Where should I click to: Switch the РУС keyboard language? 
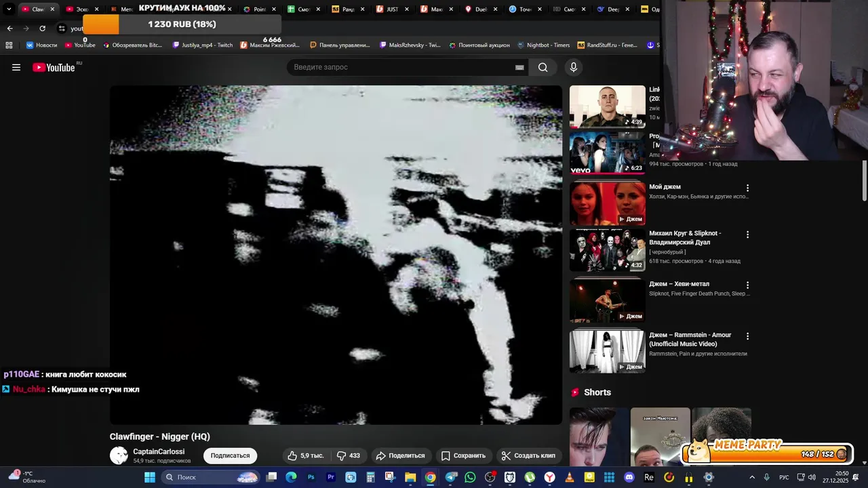784,477
